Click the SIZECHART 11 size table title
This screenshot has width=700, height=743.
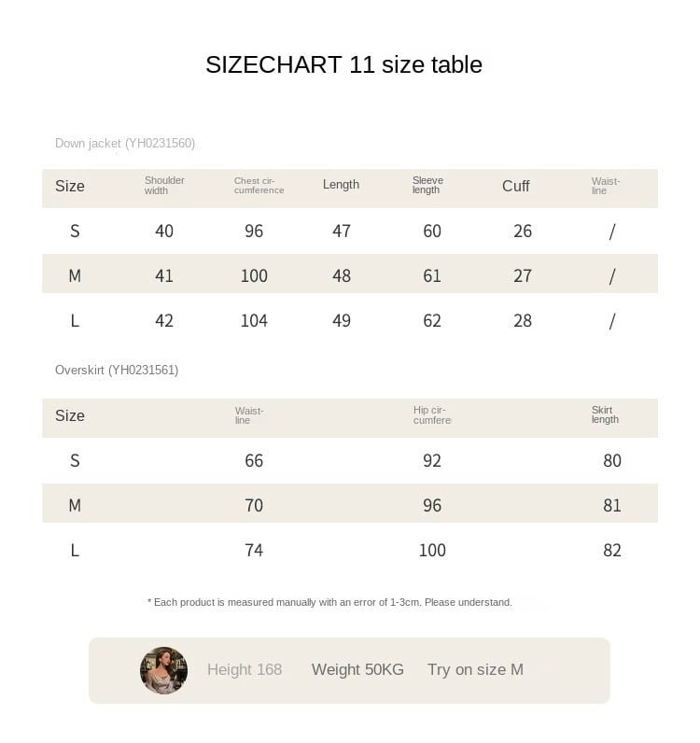[x=343, y=64]
